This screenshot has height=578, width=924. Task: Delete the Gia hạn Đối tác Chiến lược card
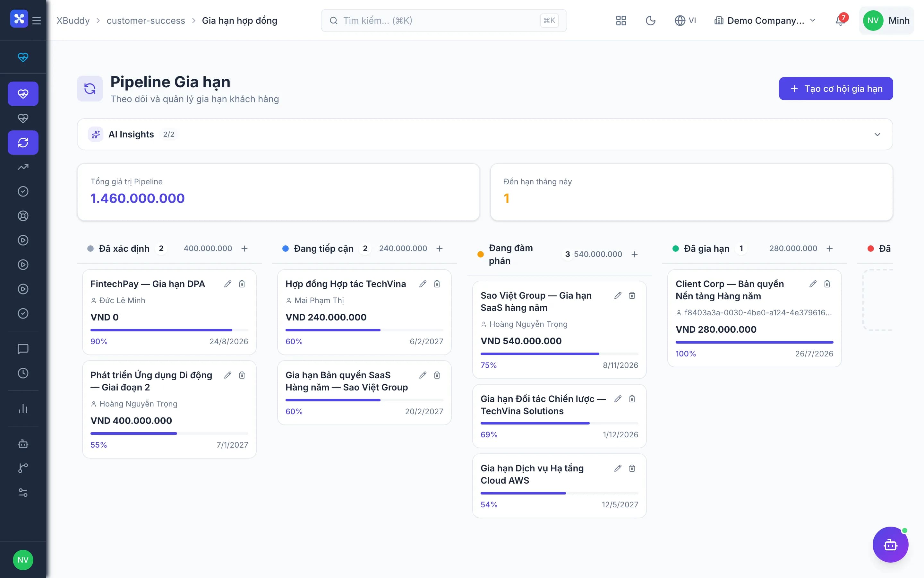(x=632, y=399)
